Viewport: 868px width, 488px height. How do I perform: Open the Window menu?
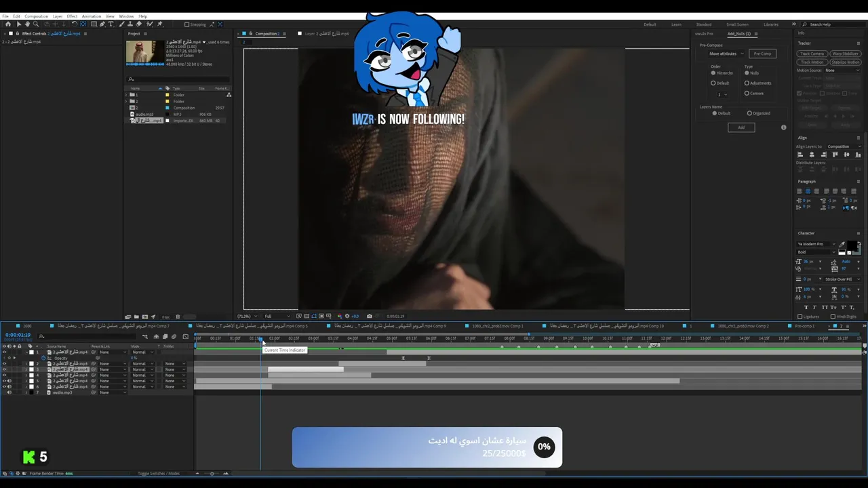tap(126, 16)
